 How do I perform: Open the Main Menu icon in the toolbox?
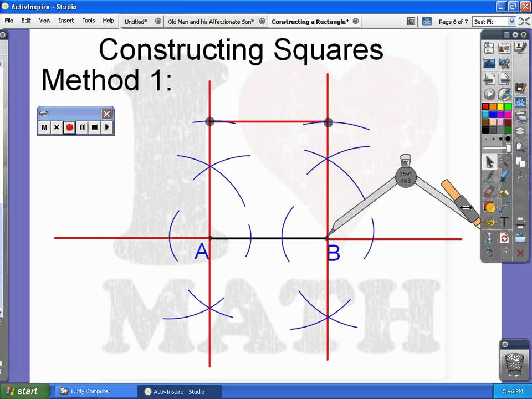(489, 48)
